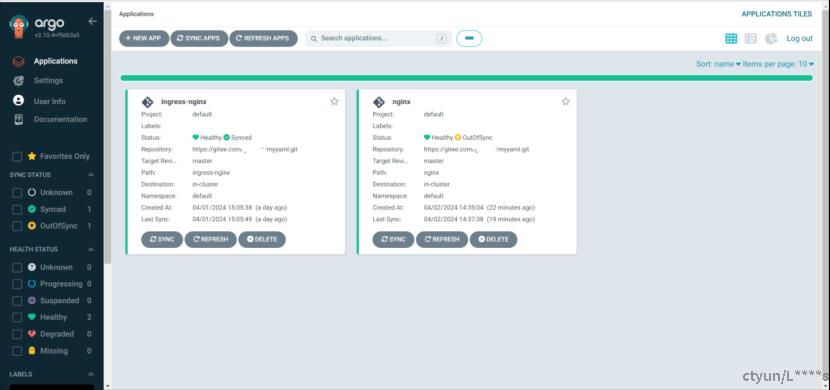Collapse the HEALTH STATUS filter section

point(91,249)
